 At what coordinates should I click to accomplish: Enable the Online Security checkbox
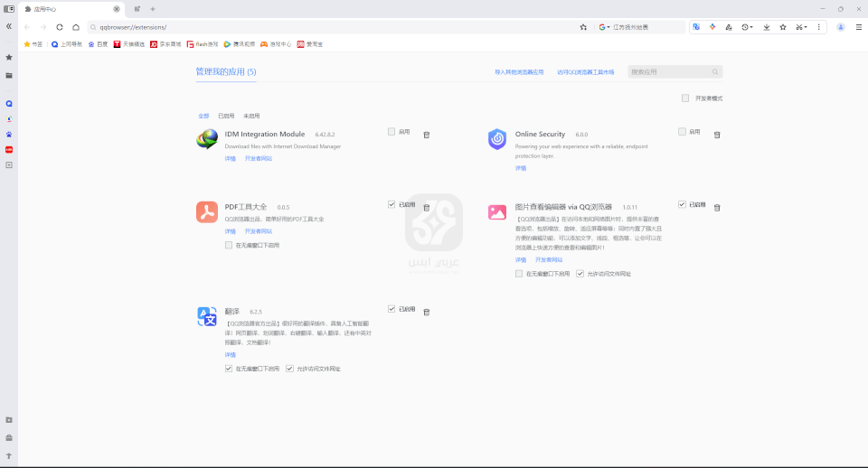[682, 132]
